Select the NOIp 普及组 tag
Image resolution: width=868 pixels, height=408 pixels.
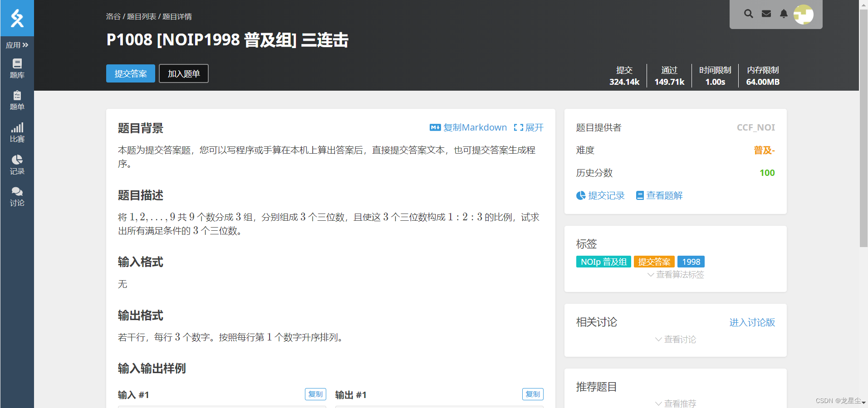coord(603,262)
